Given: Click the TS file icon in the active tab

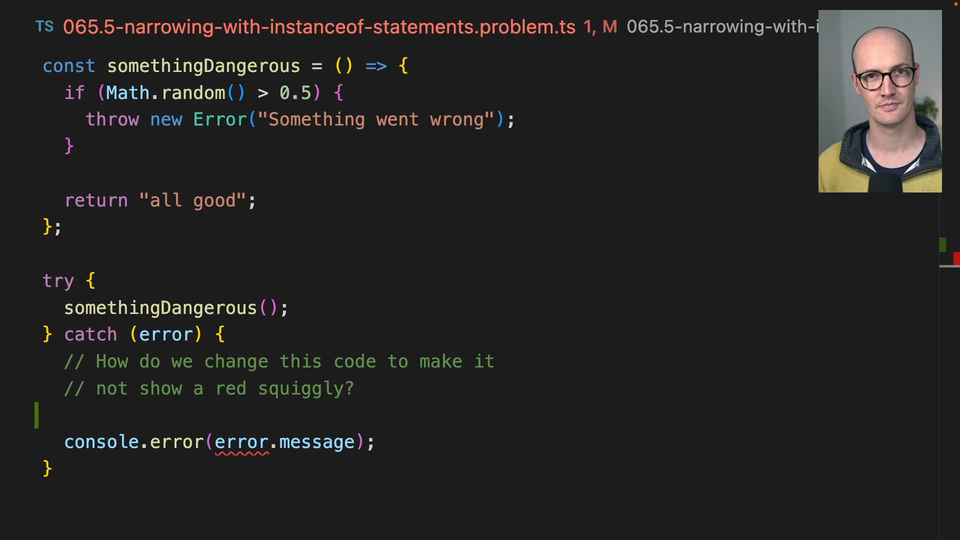Looking at the screenshot, I should (x=44, y=27).
